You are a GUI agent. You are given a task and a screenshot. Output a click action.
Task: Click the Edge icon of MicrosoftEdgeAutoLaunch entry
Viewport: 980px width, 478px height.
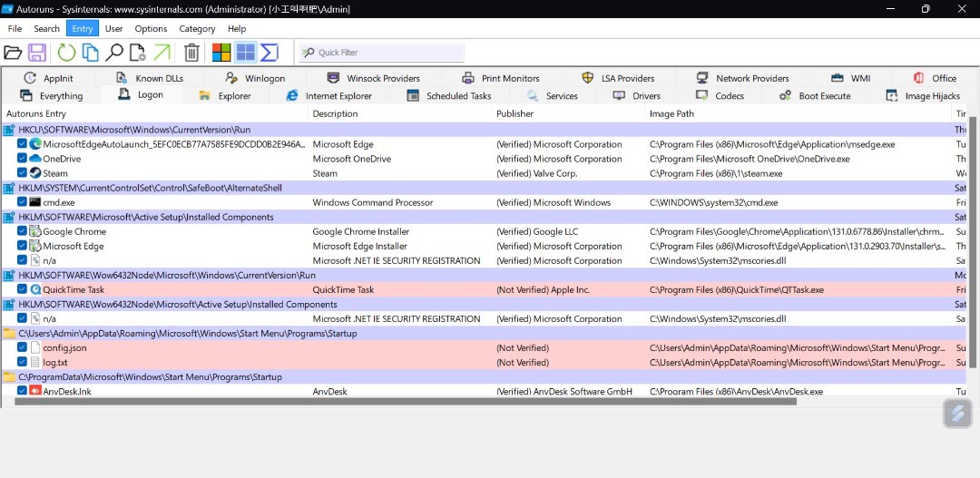point(35,144)
